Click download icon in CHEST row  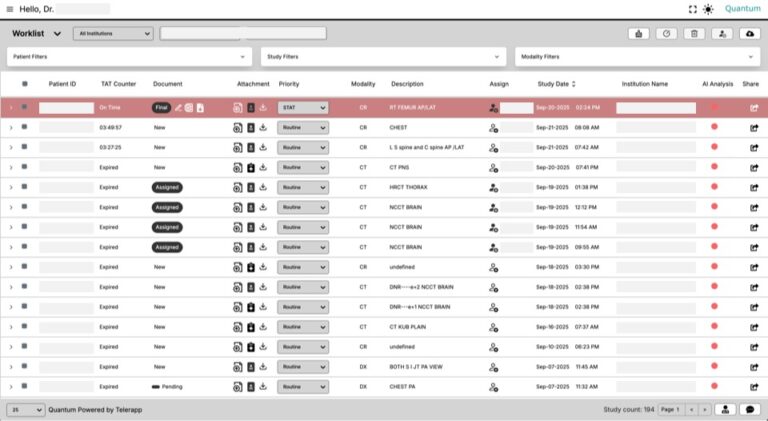[x=263, y=127]
